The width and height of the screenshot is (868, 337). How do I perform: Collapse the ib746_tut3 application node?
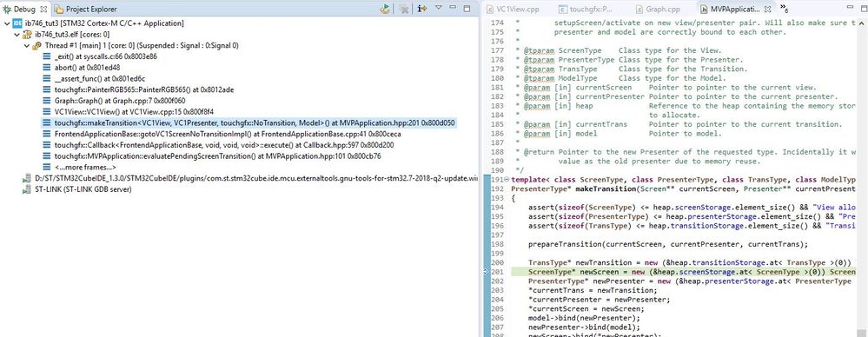6,23
